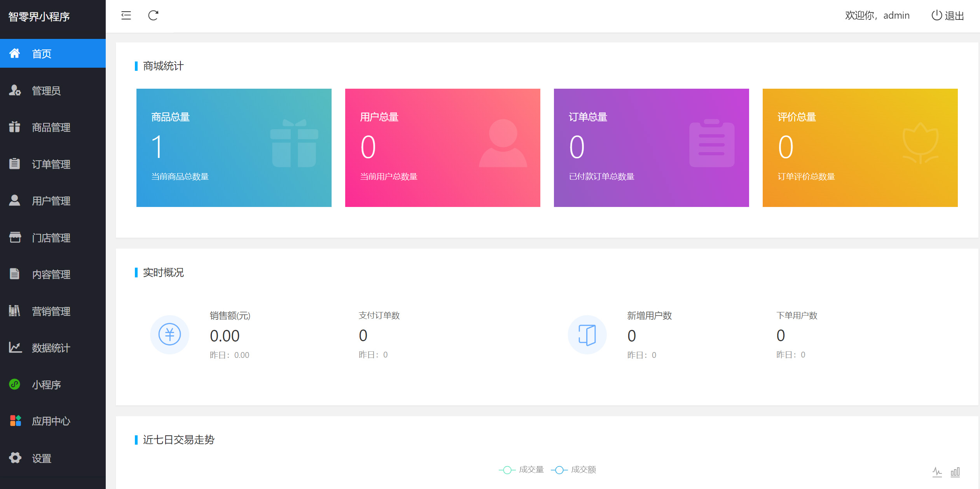Expand the 订单管理 sidebar menu
Viewport: 980px width, 489px height.
click(51, 164)
